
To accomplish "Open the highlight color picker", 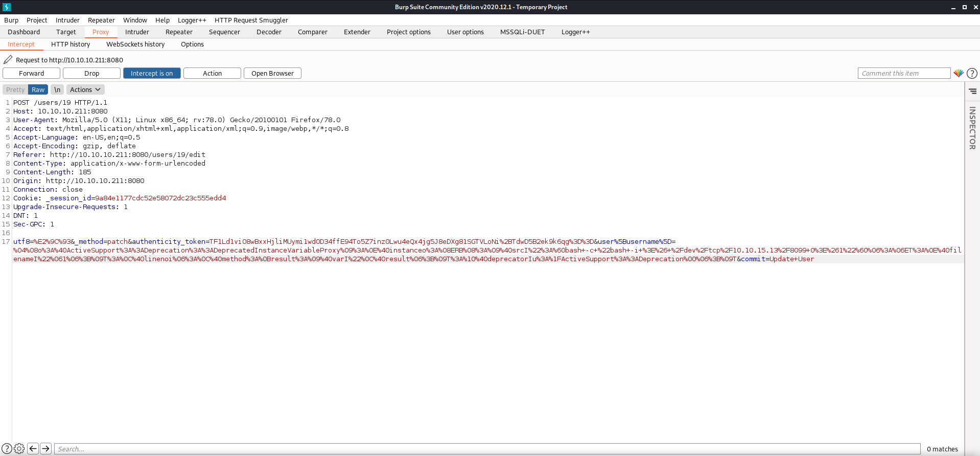I will click(959, 73).
